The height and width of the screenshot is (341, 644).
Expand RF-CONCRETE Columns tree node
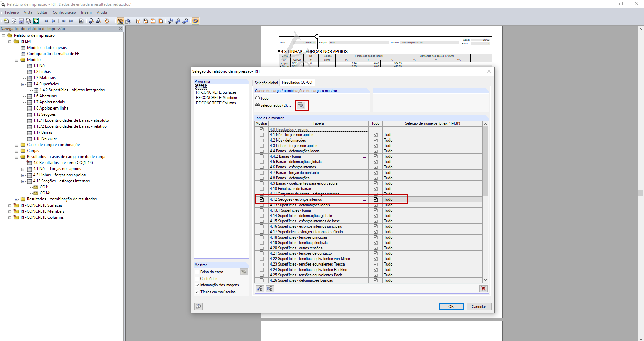click(x=10, y=217)
